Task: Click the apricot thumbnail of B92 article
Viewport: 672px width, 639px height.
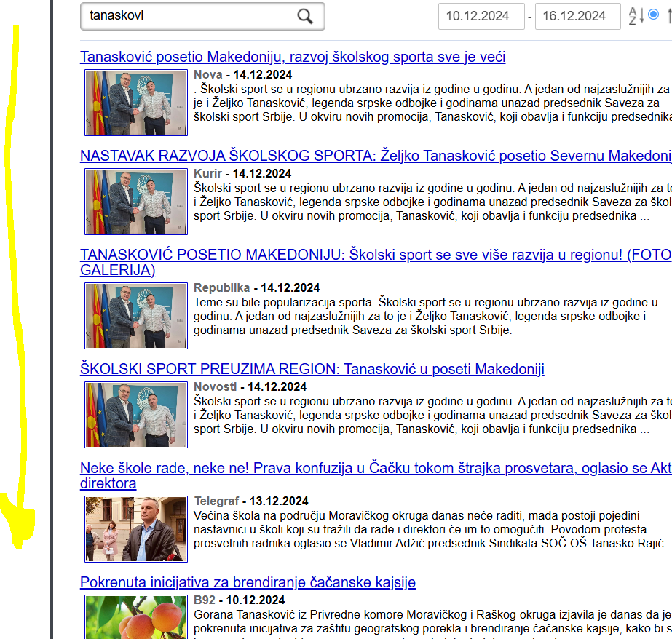Action: (136, 616)
